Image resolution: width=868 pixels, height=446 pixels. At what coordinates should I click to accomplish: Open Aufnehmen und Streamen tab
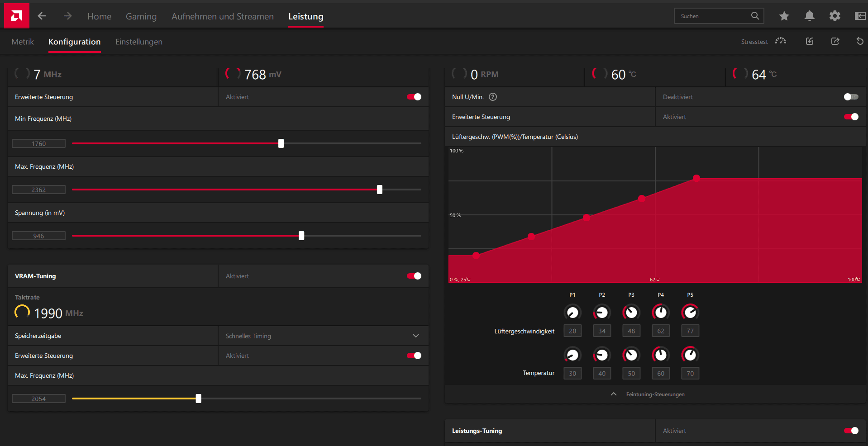click(223, 16)
